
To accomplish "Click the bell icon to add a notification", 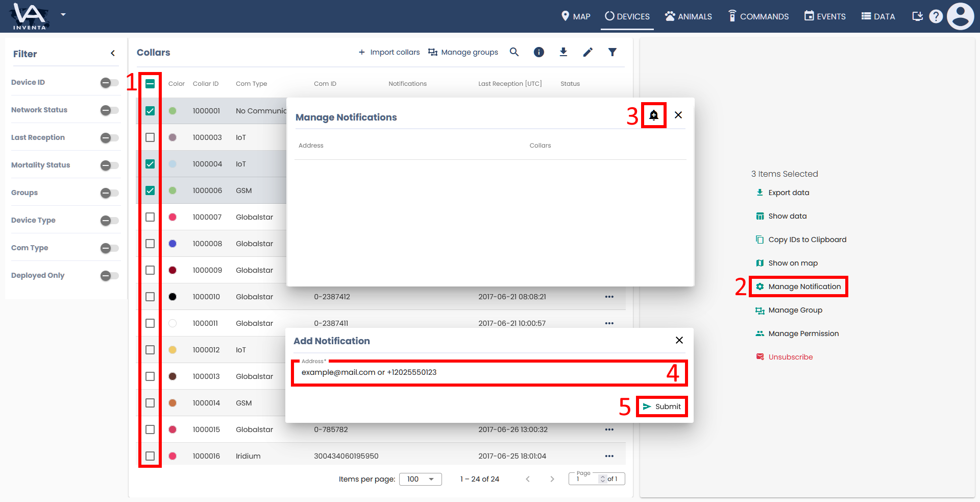I will pos(653,115).
